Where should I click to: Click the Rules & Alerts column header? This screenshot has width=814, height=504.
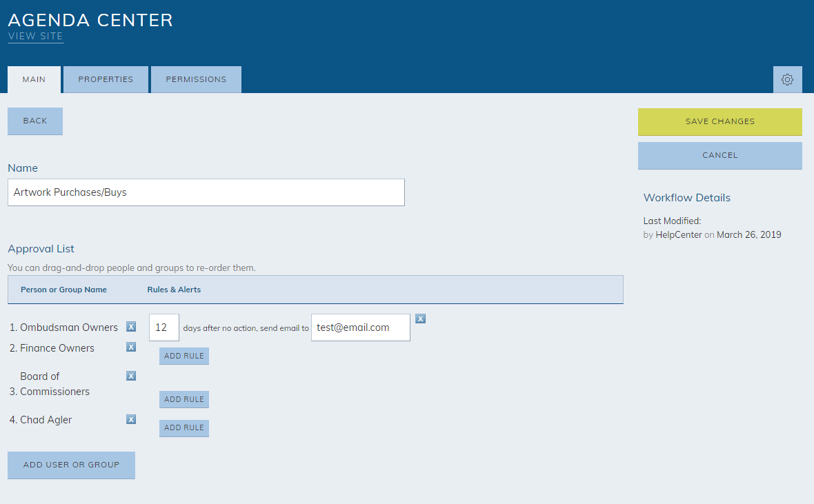(174, 290)
